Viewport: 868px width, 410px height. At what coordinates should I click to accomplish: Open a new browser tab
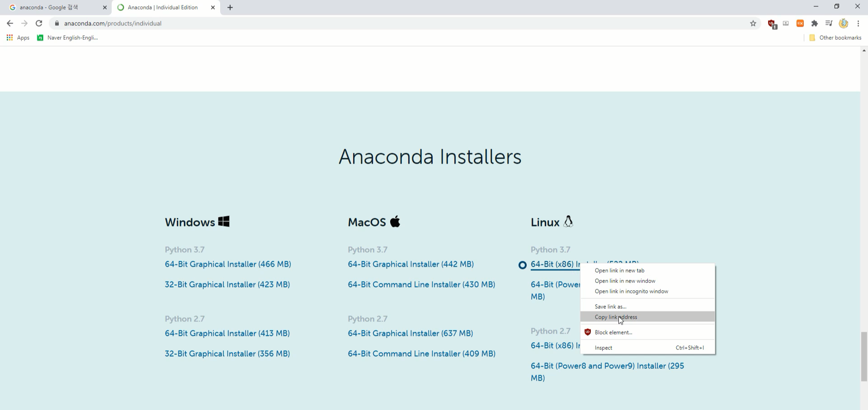click(x=230, y=7)
